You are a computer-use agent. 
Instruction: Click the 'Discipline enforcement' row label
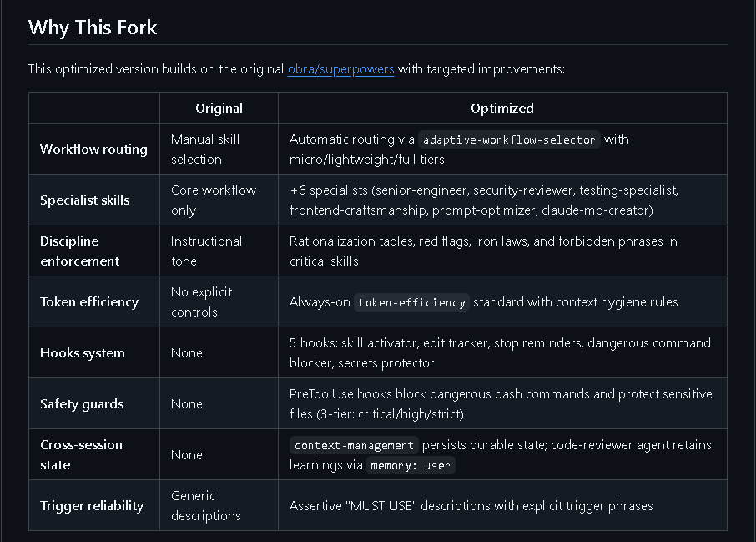79,251
